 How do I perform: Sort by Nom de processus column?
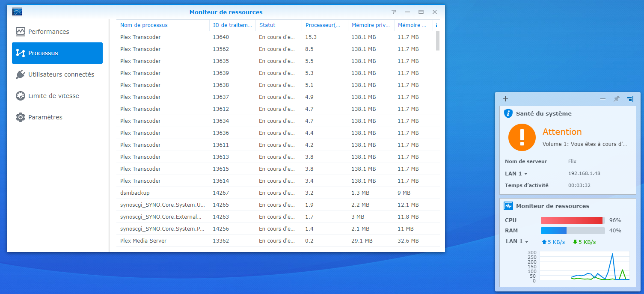(163, 25)
